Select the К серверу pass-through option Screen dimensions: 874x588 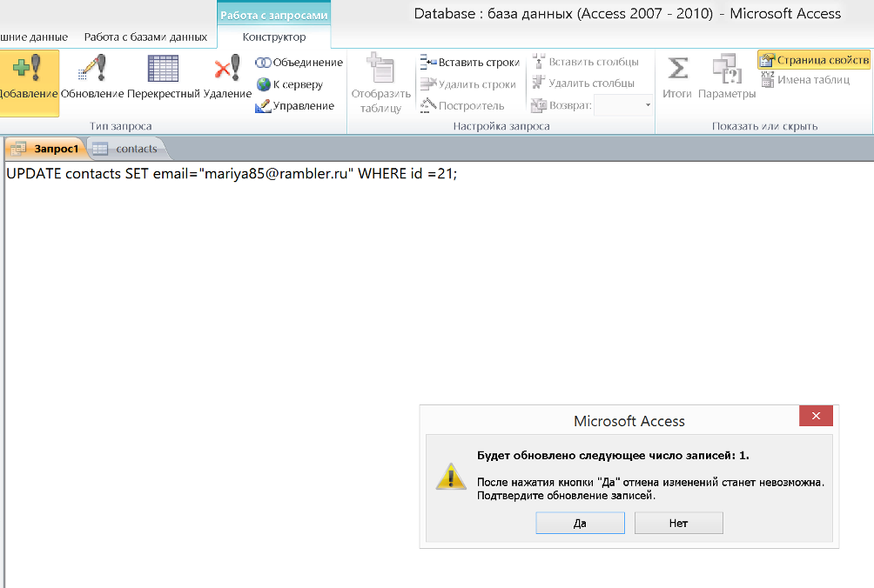[289, 84]
